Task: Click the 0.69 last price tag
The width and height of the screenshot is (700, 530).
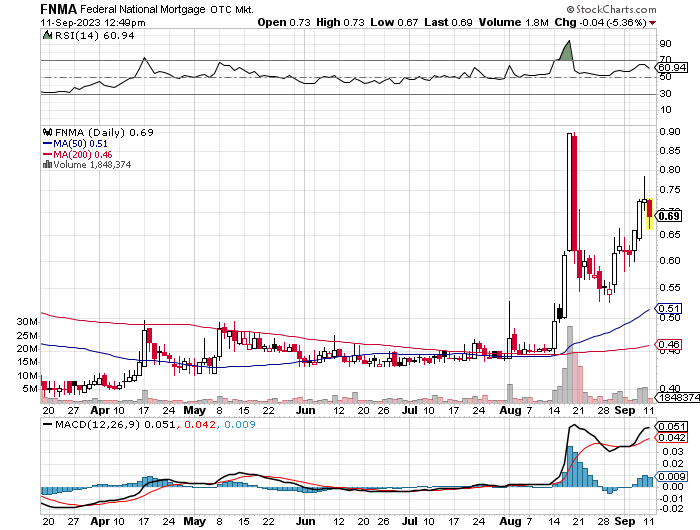Action: click(x=669, y=216)
